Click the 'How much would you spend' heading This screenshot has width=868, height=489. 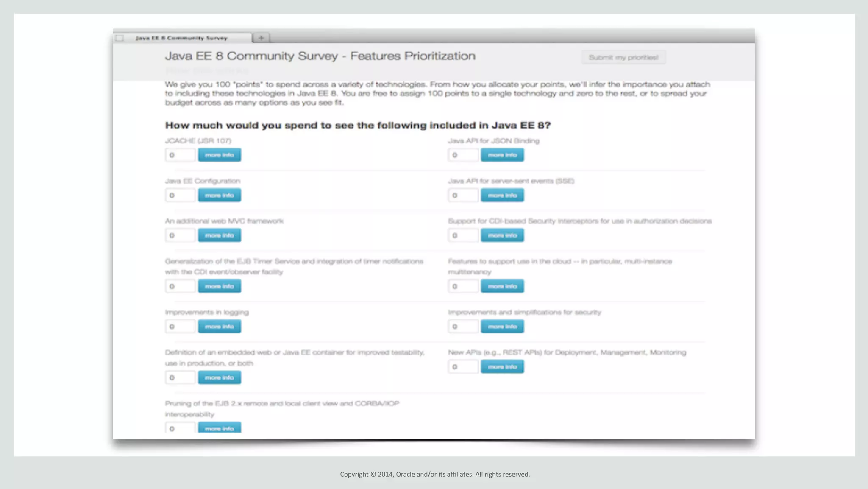click(x=358, y=125)
